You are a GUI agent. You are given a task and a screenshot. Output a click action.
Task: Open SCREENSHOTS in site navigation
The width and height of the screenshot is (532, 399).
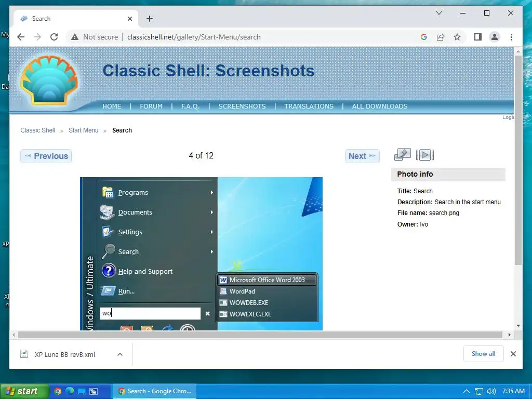pos(242,106)
